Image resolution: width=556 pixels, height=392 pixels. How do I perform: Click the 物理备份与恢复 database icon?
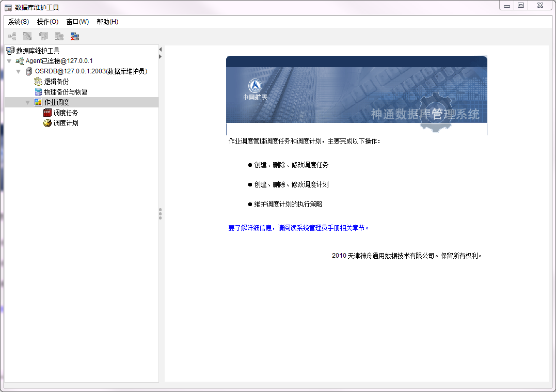click(x=38, y=92)
